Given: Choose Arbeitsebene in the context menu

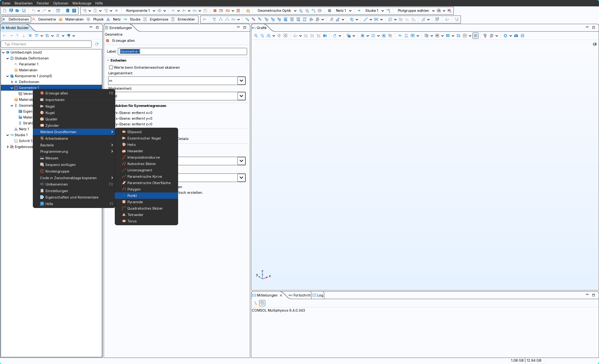Looking at the screenshot, I should coord(56,139).
